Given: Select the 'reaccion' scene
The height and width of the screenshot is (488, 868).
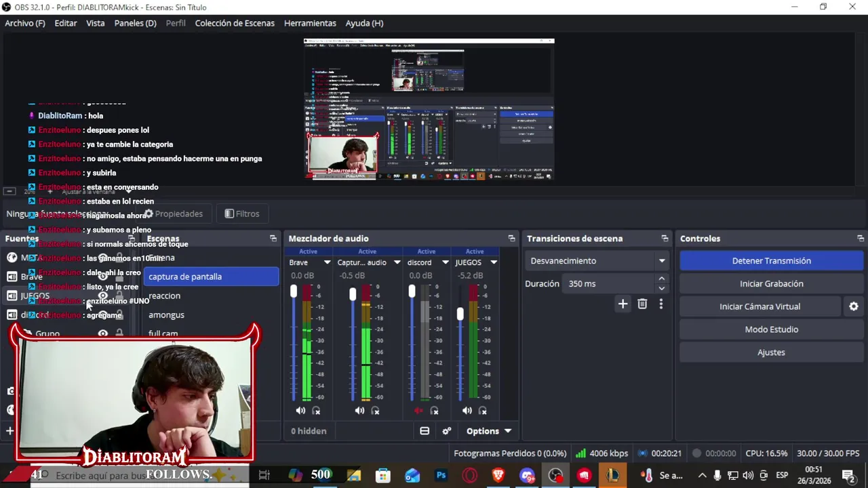Looking at the screenshot, I should [211, 296].
